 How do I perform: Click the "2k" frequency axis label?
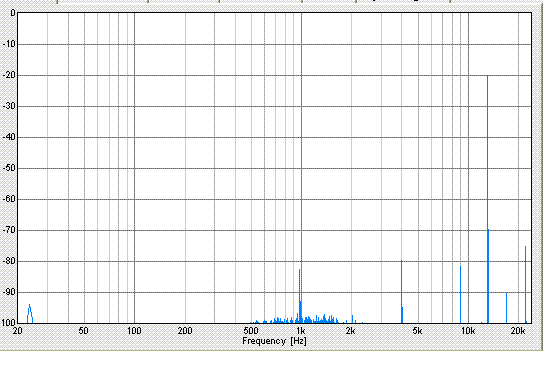click(350, 331)
